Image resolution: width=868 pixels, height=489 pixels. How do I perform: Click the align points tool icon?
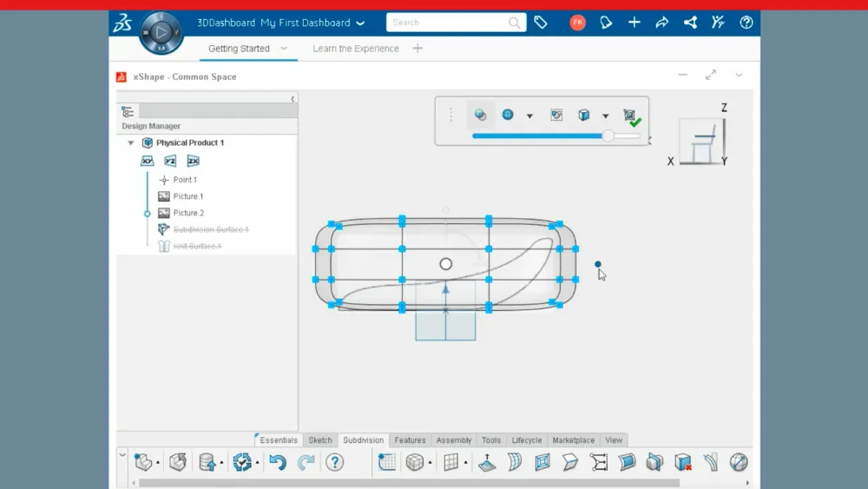click(598, 462)
